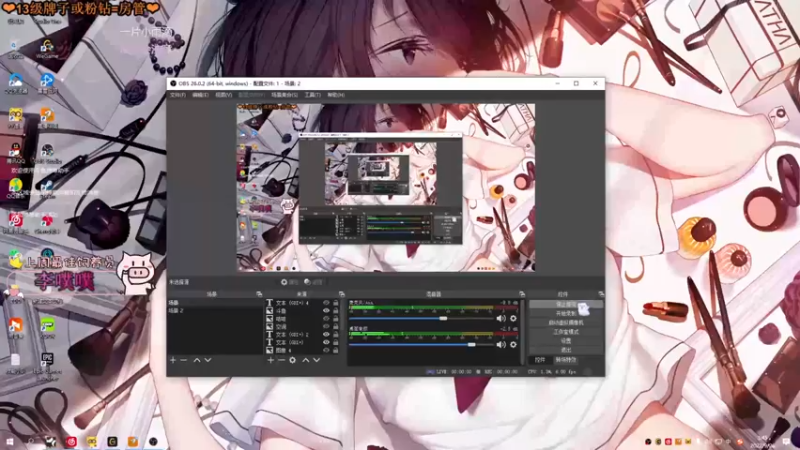Open WeGame desktop shortcut

47,50
